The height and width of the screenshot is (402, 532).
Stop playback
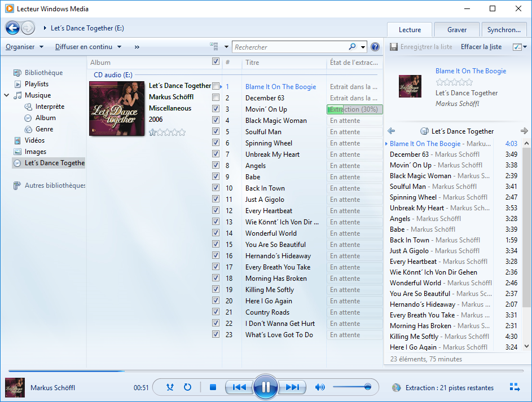[x=213, y=387]
